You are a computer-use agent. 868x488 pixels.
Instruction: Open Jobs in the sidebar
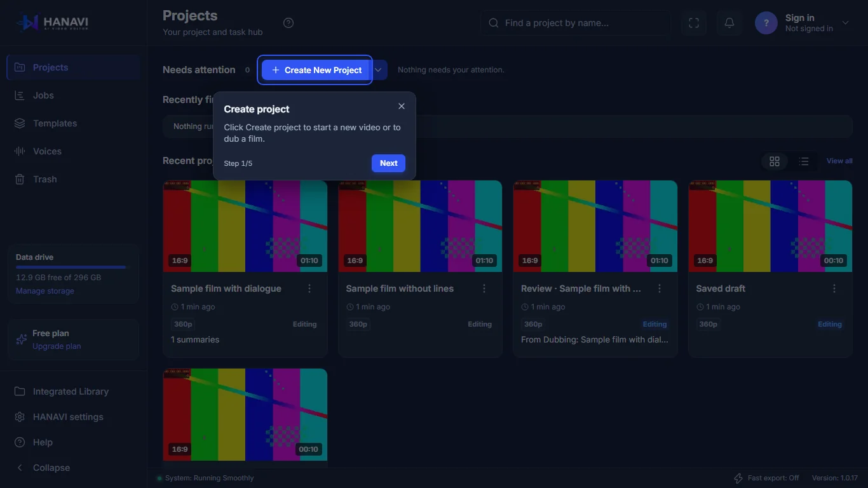coord(74,95)
